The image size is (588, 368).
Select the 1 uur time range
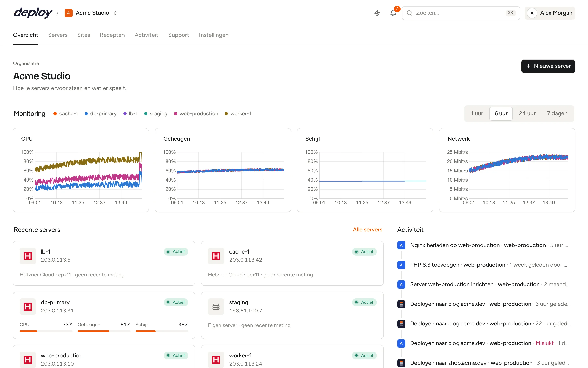(477, 113)
